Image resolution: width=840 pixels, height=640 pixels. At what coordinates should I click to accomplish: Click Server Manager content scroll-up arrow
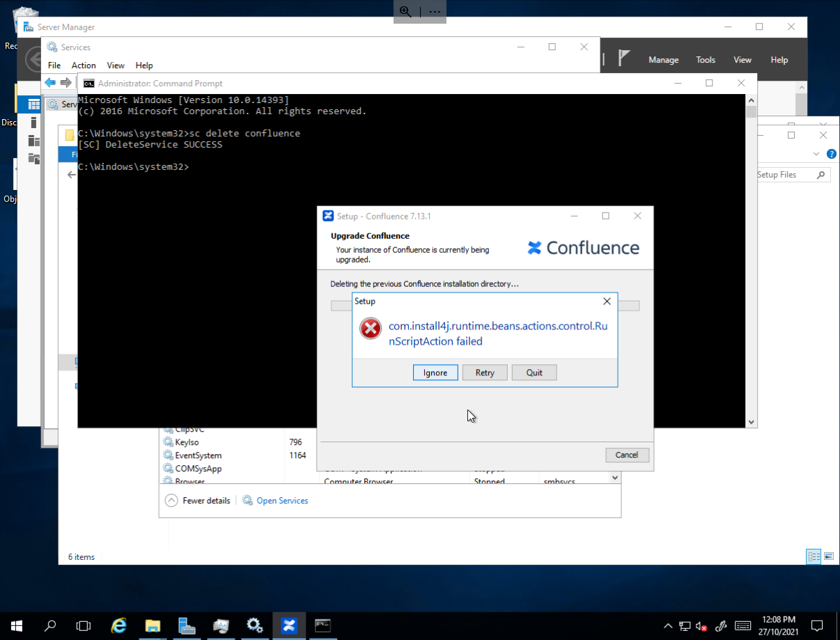click(x=801, y=88)
